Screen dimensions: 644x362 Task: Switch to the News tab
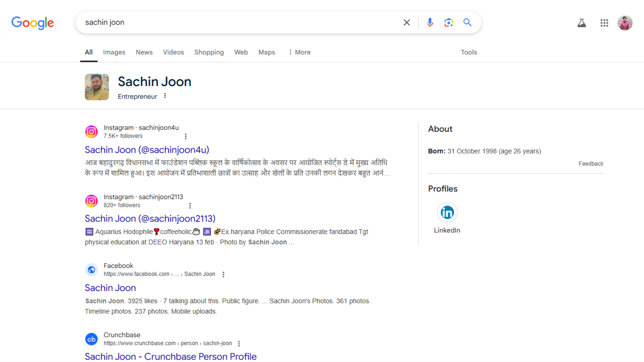coord(144,52)
